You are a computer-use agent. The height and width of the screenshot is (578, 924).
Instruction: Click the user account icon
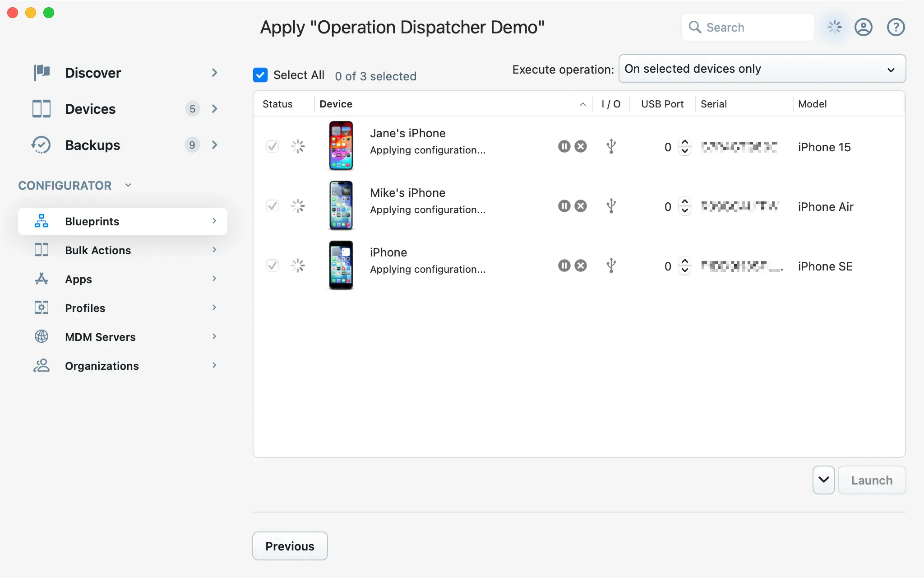tap(864, 28)
